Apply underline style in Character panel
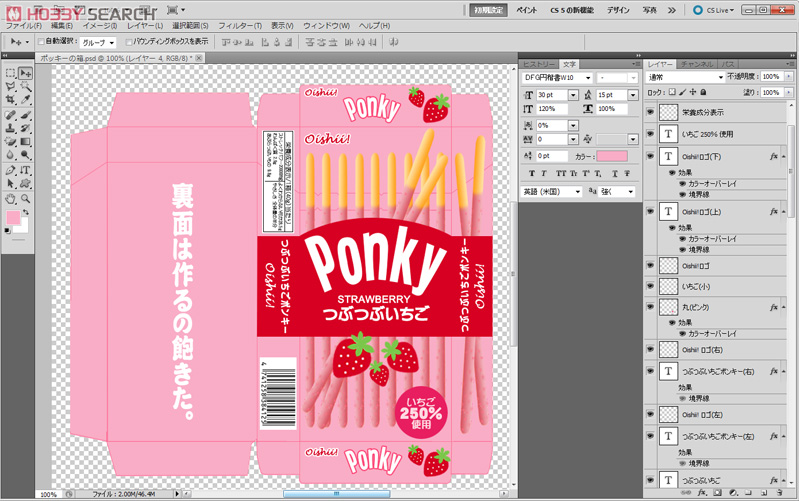The width and height of the screenshot is (799, 501). click(x=615, y=174)
